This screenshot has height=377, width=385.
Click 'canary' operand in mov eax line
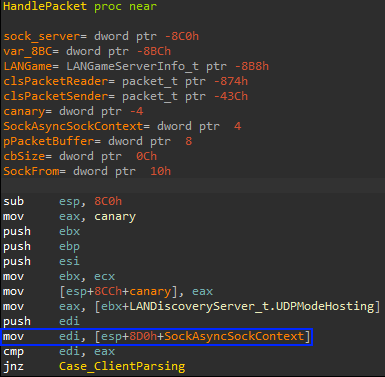115,216
